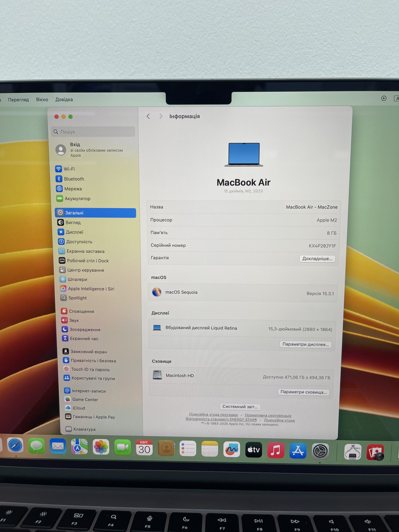This screenshot has height=532, width=399.
Task: Select Клавіатура keyboard settings
Action: coord(81,429)
